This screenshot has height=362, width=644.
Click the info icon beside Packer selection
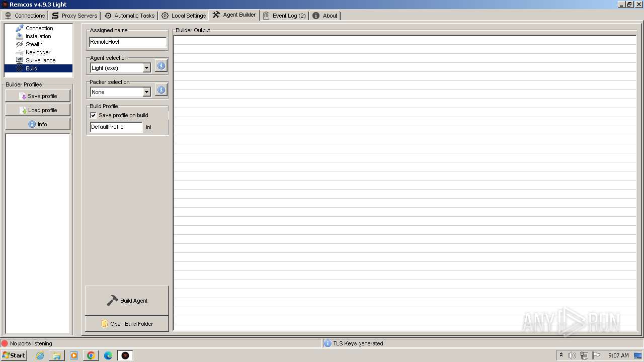[x=161, y=90]
